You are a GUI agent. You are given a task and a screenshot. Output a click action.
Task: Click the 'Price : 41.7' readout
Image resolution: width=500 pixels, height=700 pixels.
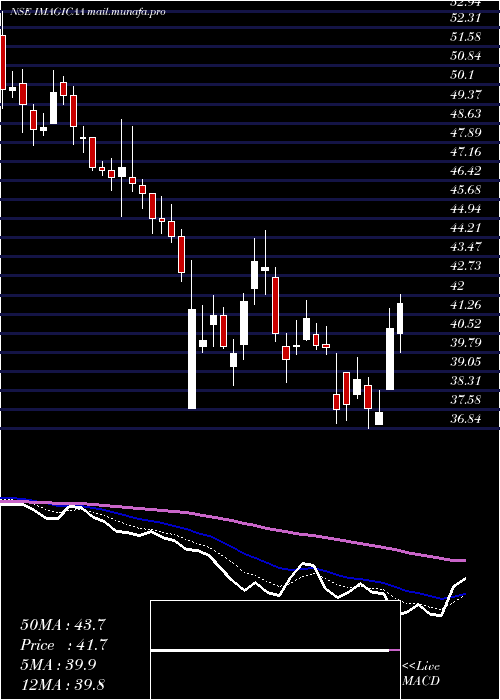pyautogui.click(x=63, y=645)
